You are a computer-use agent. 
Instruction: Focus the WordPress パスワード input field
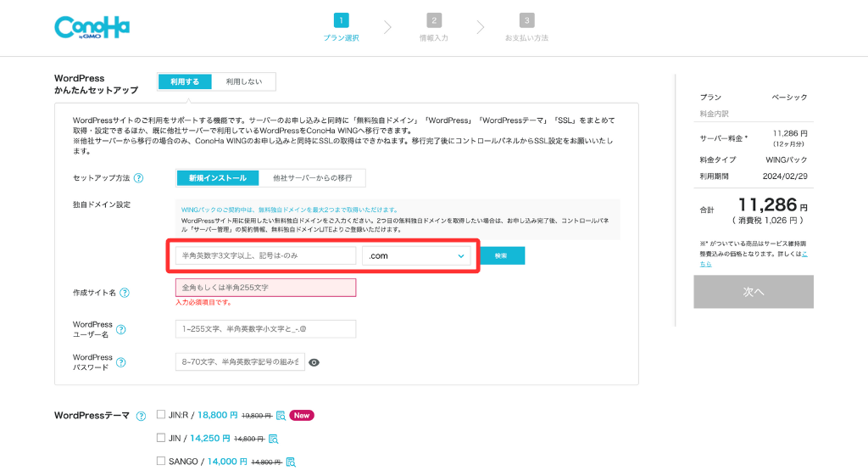pyautogui.click(x=240, y=361)
